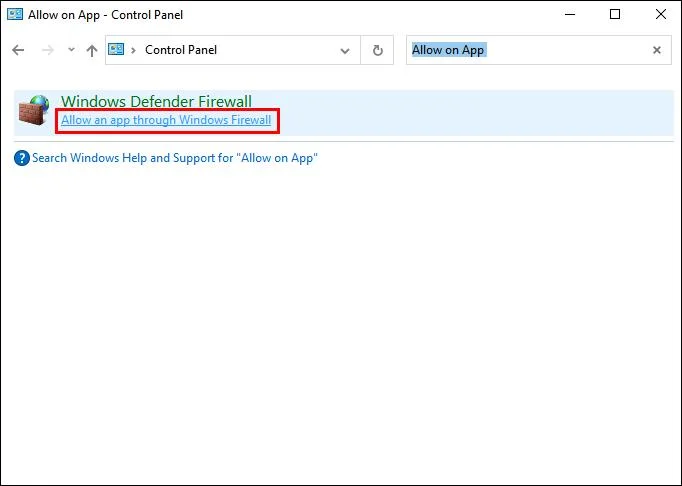The width and height of the screenshot is (682, 486).
Task: Click the Control Panel icon in address bar
Action: click(116, 49)
